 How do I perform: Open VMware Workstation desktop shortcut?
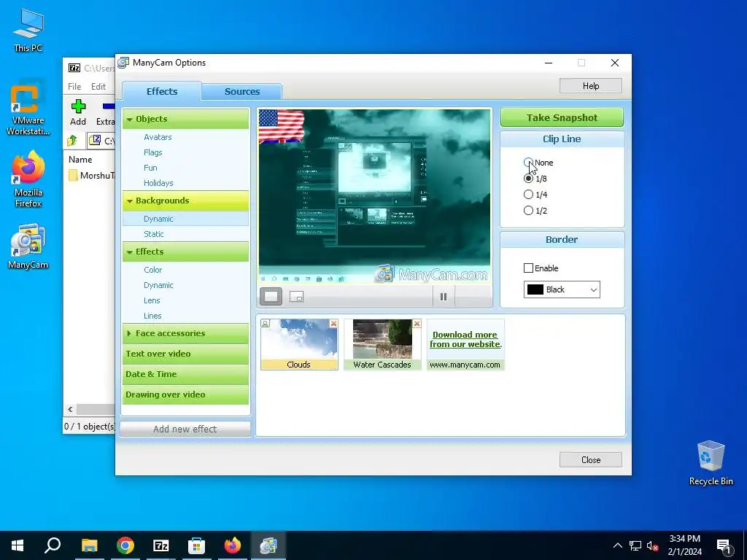[28, 107]
